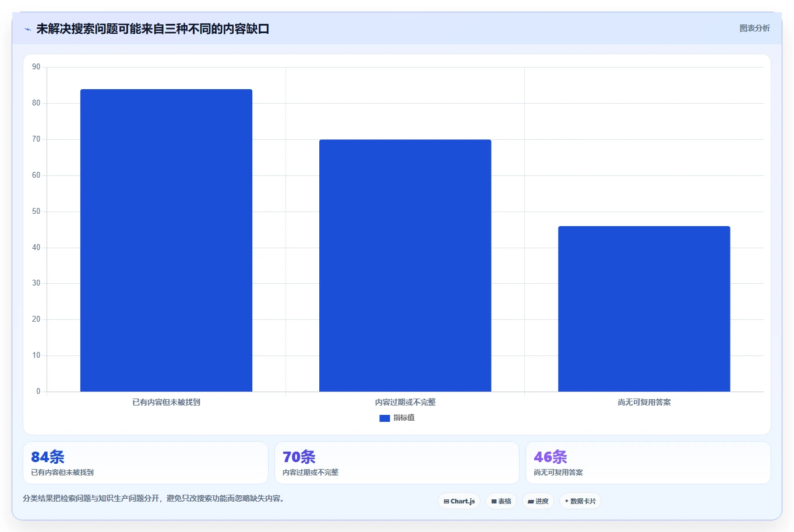Click the 尚无可复用答案 axis label
794x532 pixels.
644,402
